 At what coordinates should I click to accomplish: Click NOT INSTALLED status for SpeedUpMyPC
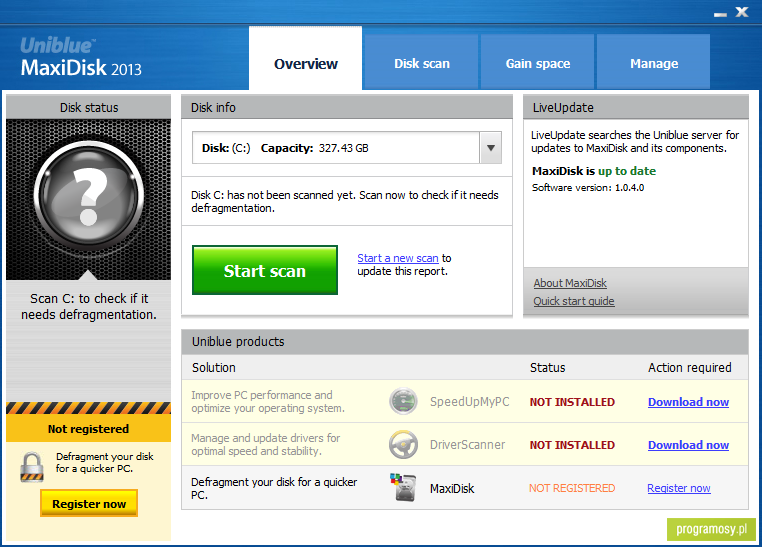click(572, 402)
